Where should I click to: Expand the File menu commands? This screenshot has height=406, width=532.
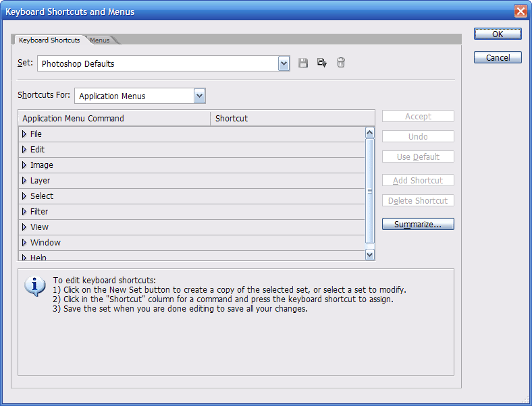tap(24, 134)
